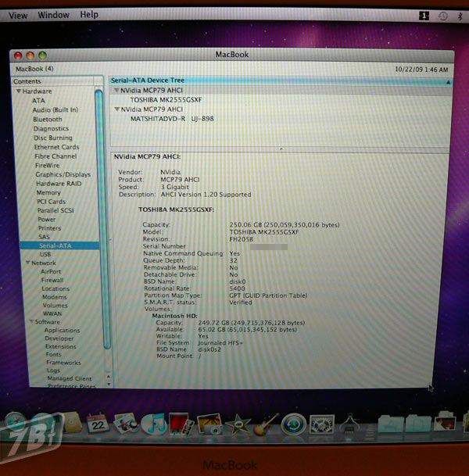Select SAS in the sidebar
Screen dimensions: 469x476
(44, 237)
